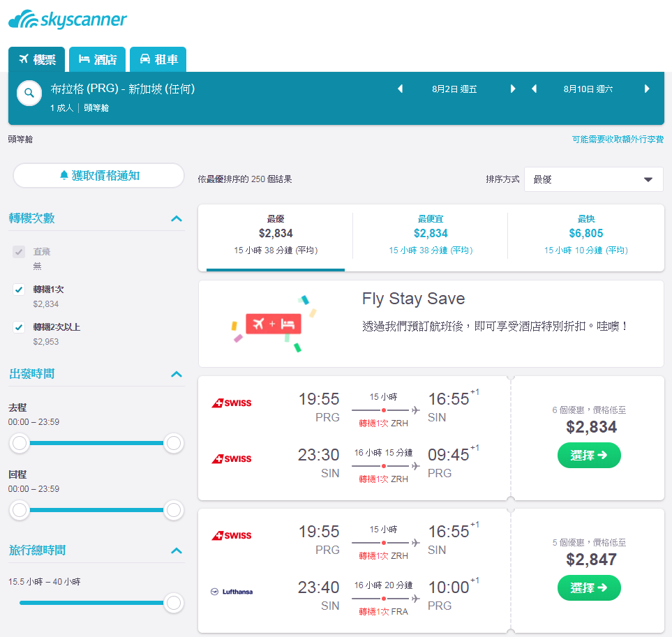Go to next return date arrow
This screenshot has height=637, width=672.
click(x=647, y=89)
